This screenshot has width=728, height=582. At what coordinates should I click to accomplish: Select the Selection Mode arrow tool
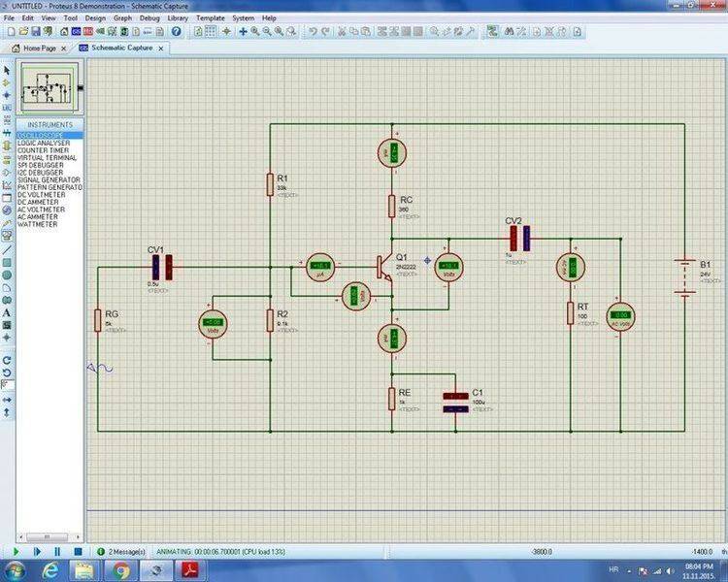click(7, 71)
